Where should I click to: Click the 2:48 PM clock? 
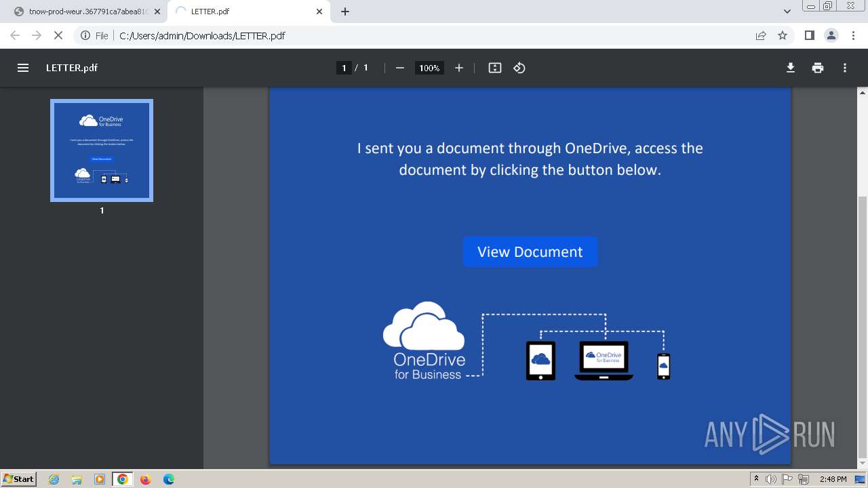pos(833,479)
